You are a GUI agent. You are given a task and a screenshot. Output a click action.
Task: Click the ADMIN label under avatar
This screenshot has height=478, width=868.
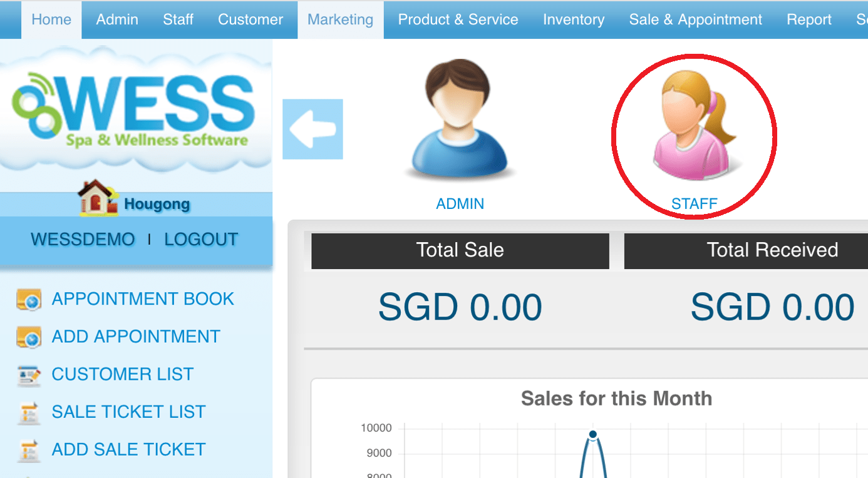tap(460, 204)
